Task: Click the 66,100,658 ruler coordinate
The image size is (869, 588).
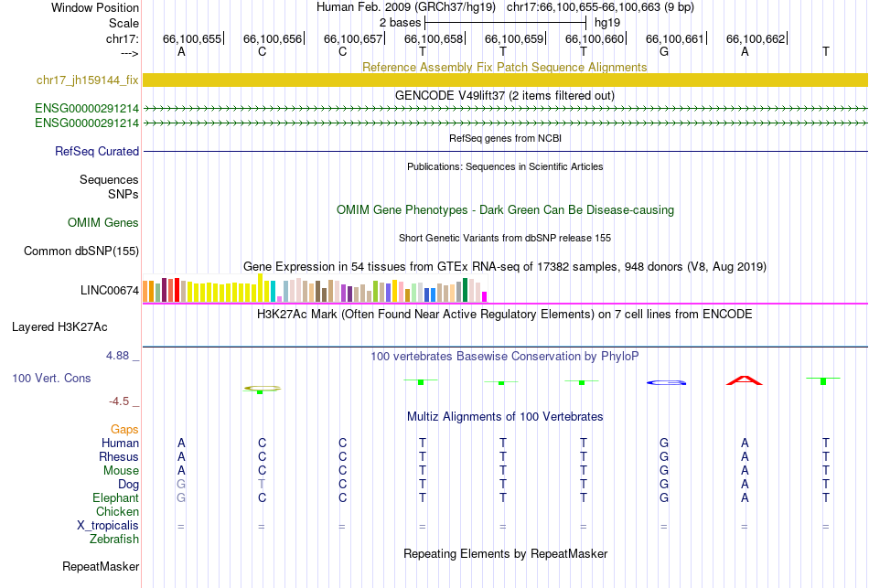Action: (x=434, y=38)
